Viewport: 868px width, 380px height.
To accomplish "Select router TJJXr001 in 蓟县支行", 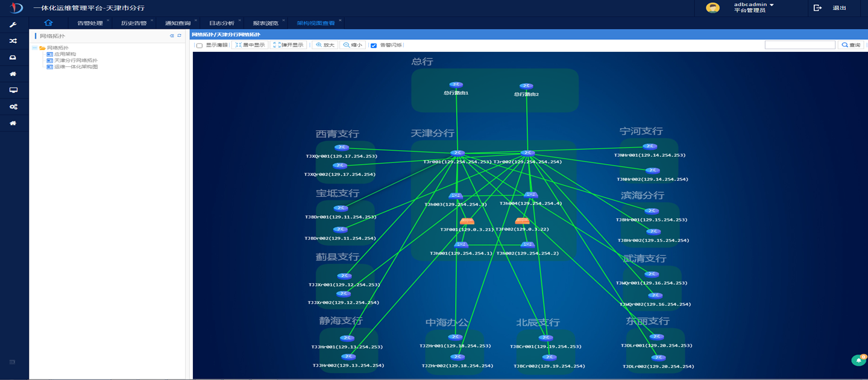I will [x=344, y=276].
